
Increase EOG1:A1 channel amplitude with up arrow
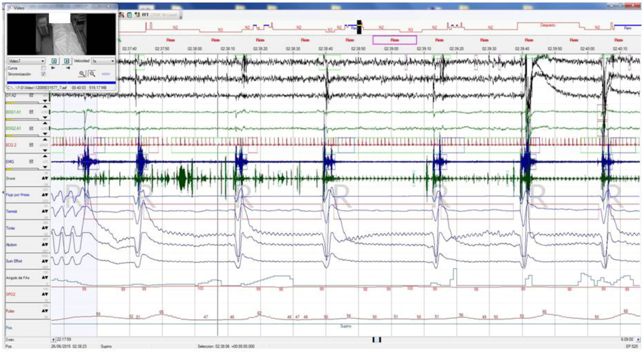[45, 107]
